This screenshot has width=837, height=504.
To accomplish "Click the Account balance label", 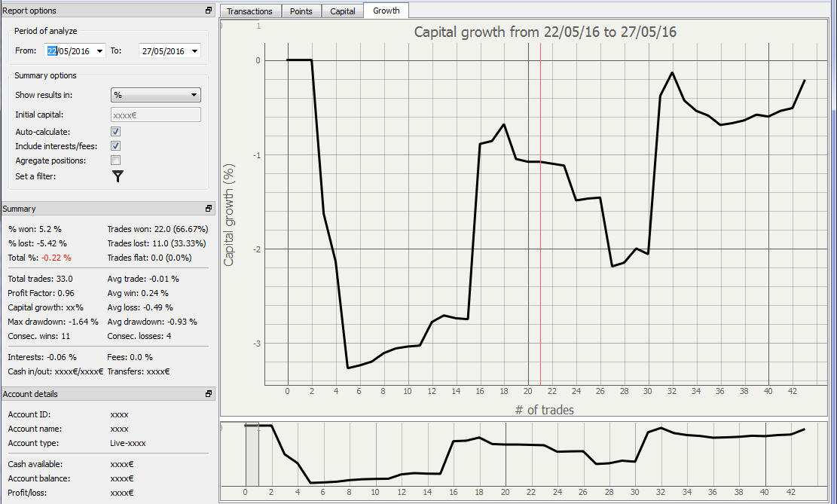I will tap(39, 478).
